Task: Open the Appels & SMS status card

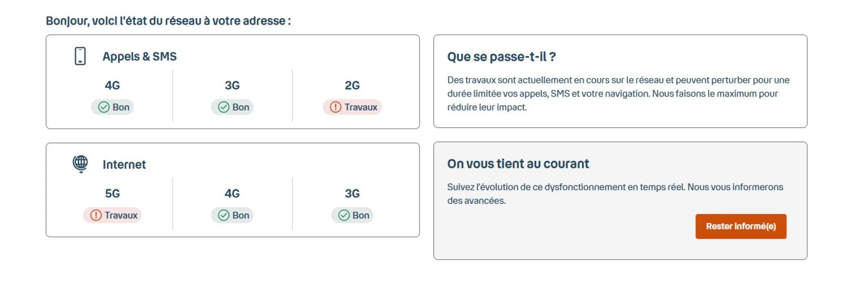Action: [x=232, y=81]
